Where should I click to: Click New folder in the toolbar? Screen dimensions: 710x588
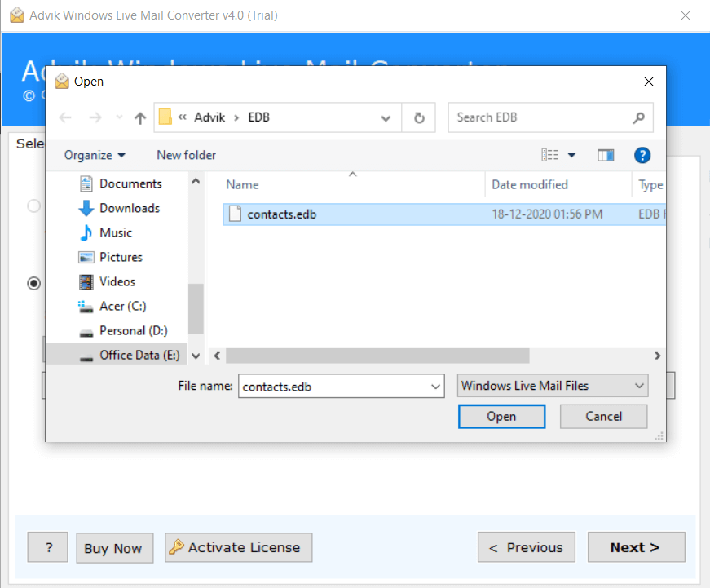point(186,155)
